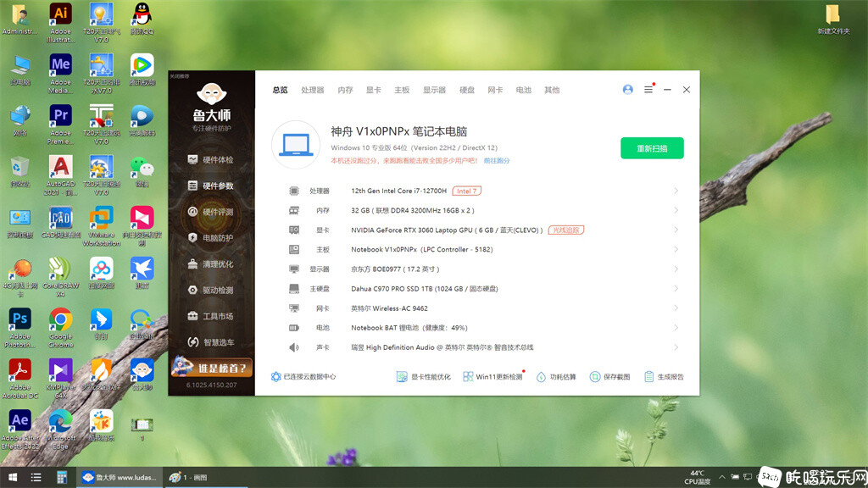This screenshot has width=868, height=488.
Task: Click 保存截图 to save a screenshot
Action: click(610, 377)
